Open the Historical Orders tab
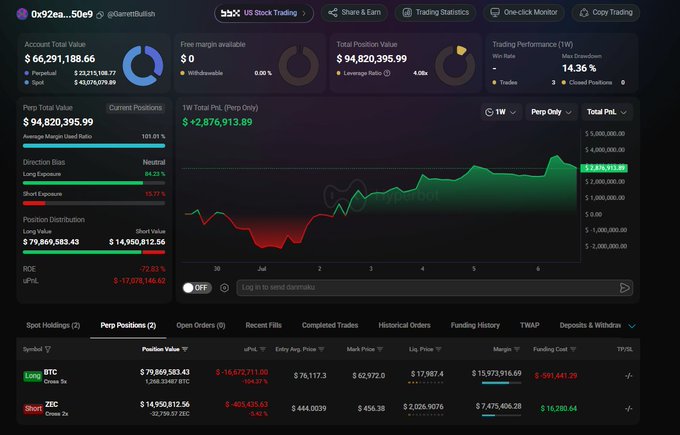The height and width of the screenshot is (435, 680). (404, 325)
